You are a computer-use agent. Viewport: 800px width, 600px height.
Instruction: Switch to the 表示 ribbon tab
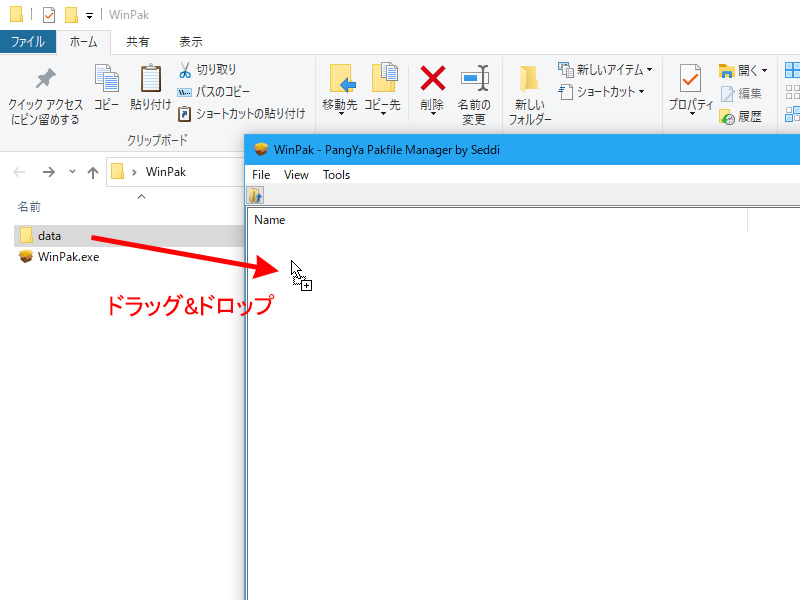[191, 42]
